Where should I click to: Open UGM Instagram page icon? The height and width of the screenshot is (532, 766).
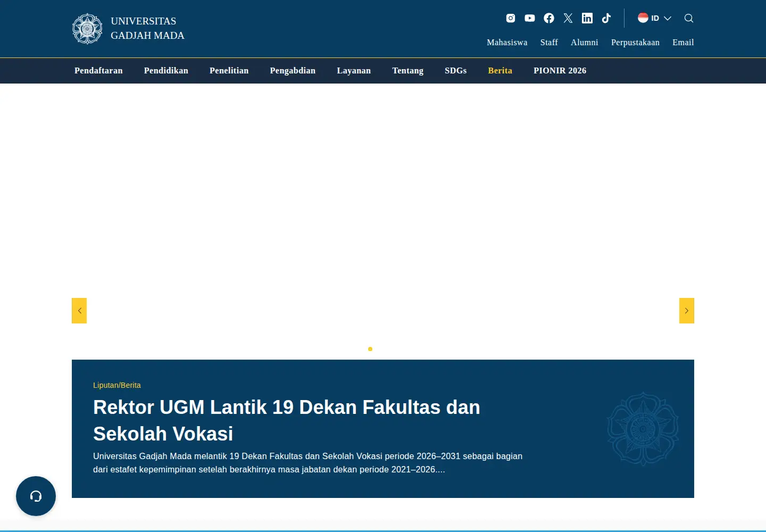coord(511,18)
